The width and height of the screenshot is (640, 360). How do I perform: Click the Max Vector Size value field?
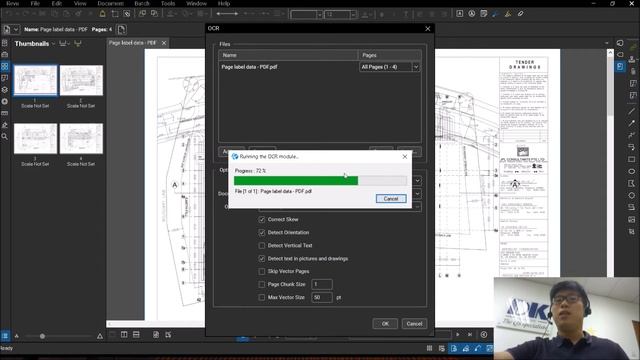click(322, 298)
